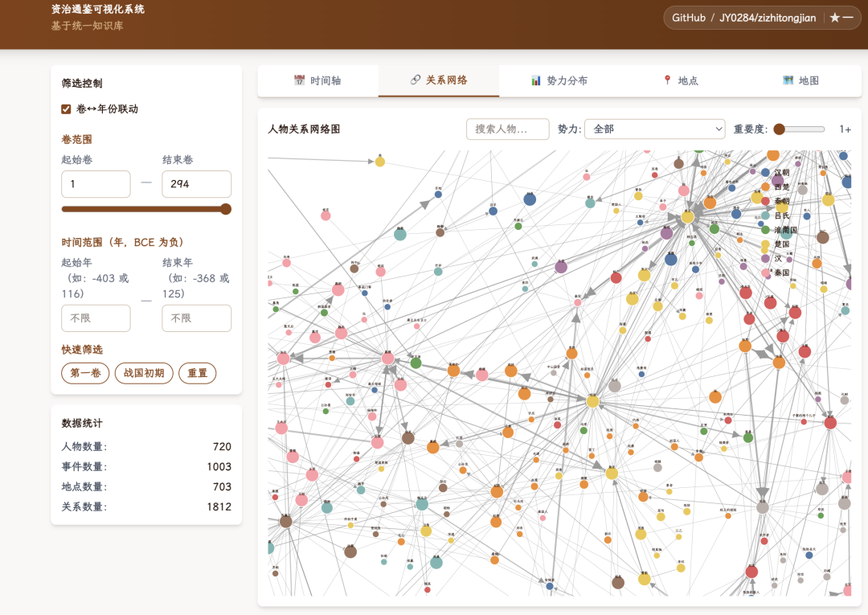Click the 结束年 不限 input field
This screenshot has width=868, height=615.
click(197, 318)
